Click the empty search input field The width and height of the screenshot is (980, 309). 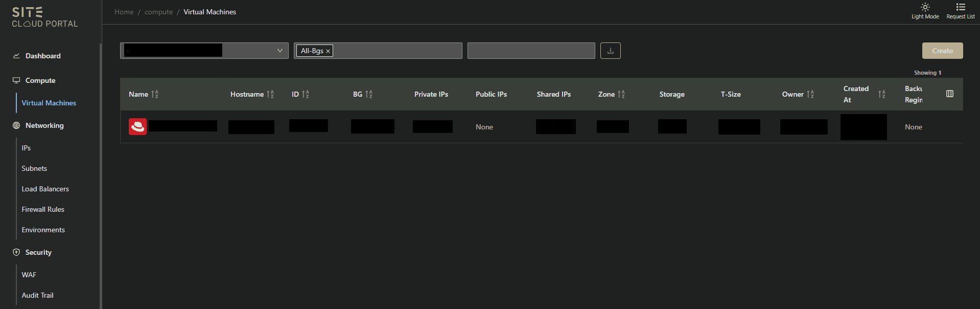531,51
